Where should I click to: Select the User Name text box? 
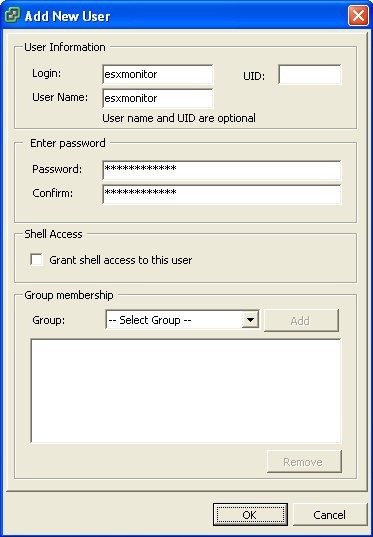coord(158,98)
